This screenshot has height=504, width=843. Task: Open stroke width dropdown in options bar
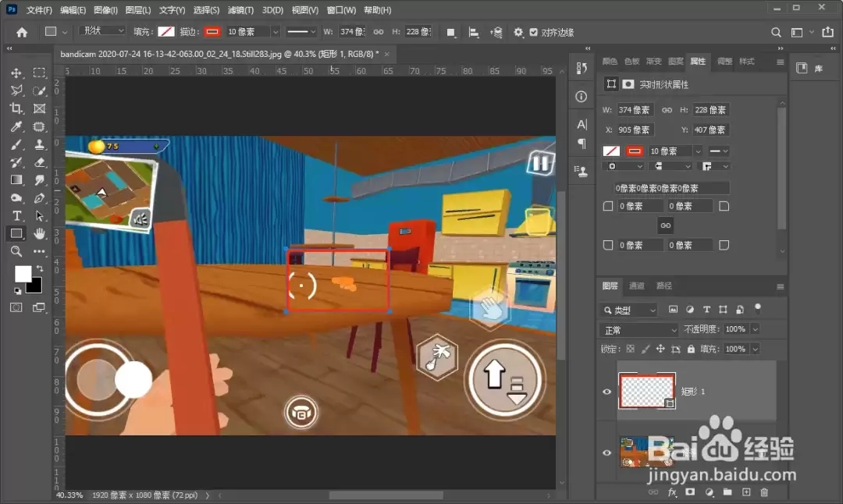[x=276, y=32]
